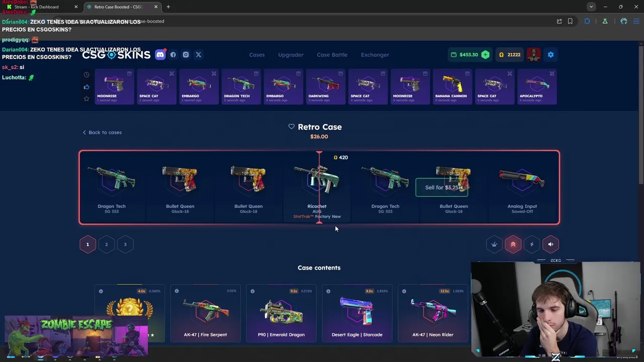Viewport: 644px width, 362px height.
Task: Open the Darkwing drop in live feed
Action: [x=325, y=87]
